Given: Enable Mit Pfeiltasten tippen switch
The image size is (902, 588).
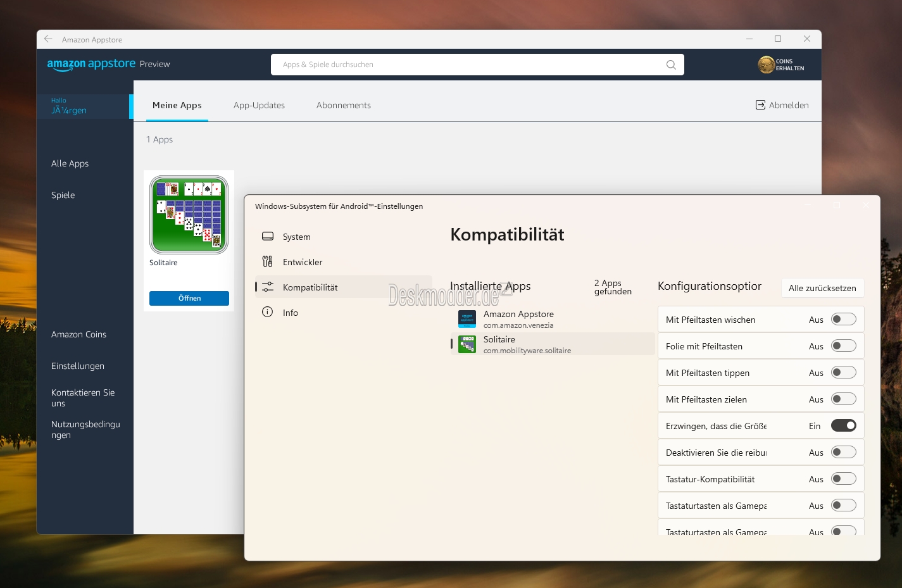Looking at the screenshot, I should coord(844,372).
